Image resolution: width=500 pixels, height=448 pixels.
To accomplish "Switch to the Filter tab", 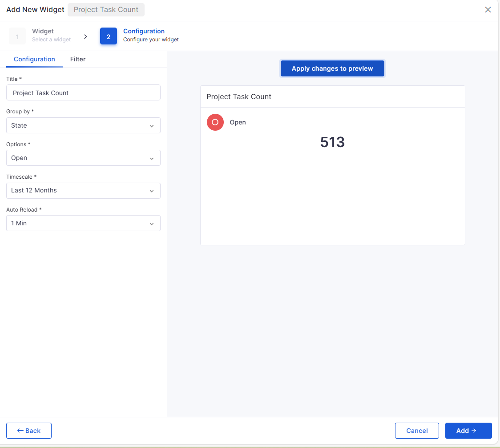I will 78,59.
